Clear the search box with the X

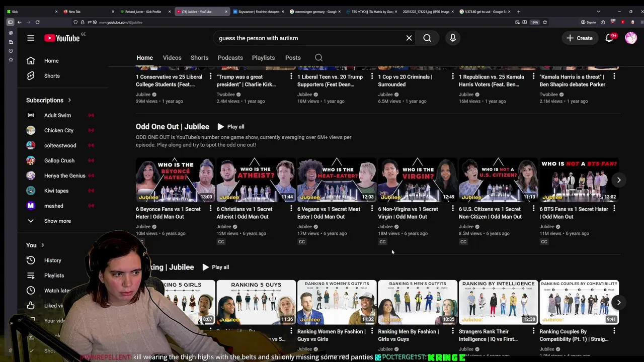[409, 38]
